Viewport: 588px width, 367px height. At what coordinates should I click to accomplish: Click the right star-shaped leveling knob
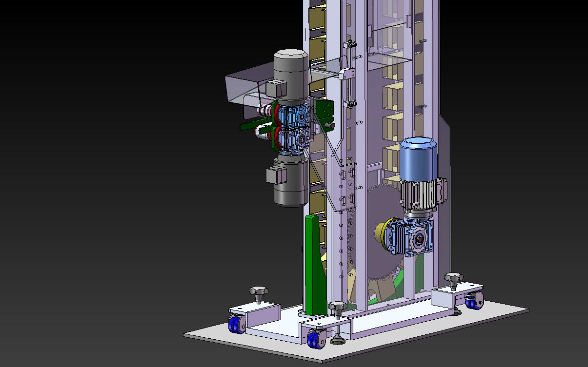(x=453, y=279)
